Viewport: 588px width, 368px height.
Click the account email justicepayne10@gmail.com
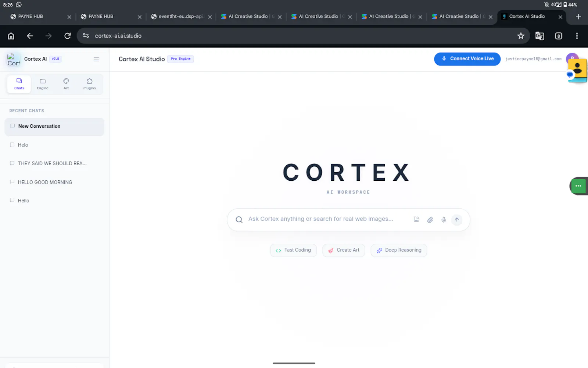pyautogui.click(x=533, y=59)
